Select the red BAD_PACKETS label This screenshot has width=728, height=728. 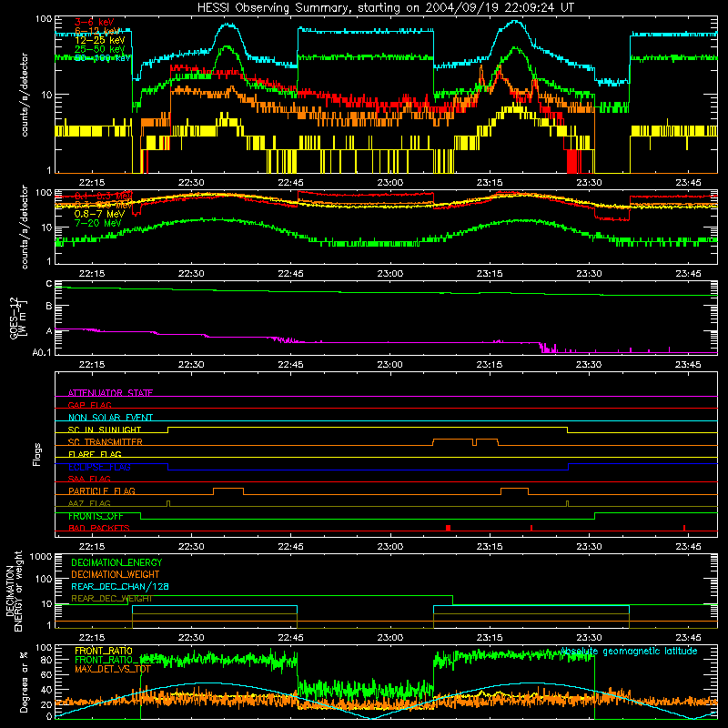pyautogui.click(x=99, y=528)
